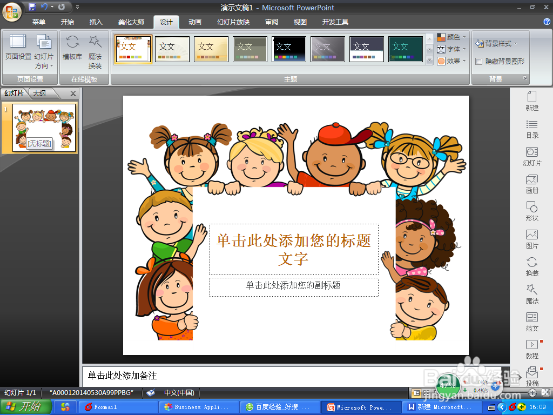Viewport: 553px width, 415px height.
Task: Apply the dark teal theme thumbnail
Action: (x=405, y=49)
